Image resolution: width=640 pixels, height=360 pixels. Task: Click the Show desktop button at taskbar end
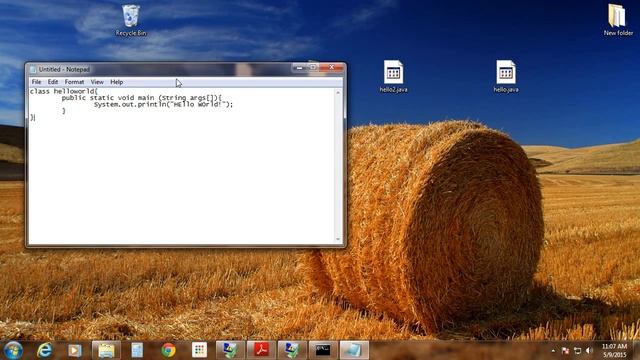[x=636, y=350]
